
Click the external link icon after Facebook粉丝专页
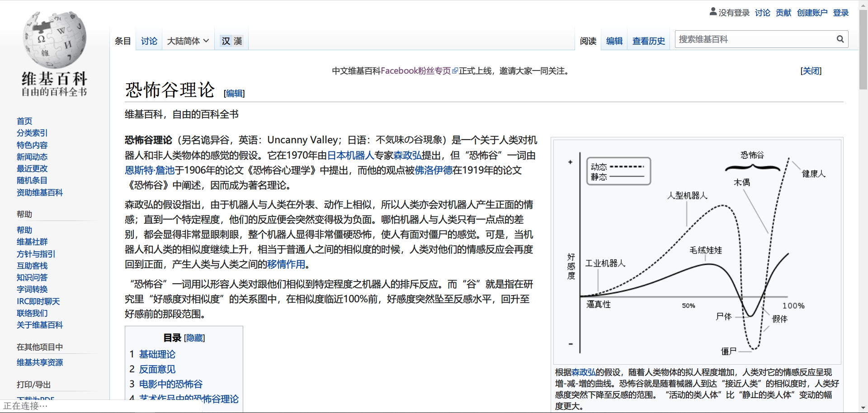coord(455,71)
